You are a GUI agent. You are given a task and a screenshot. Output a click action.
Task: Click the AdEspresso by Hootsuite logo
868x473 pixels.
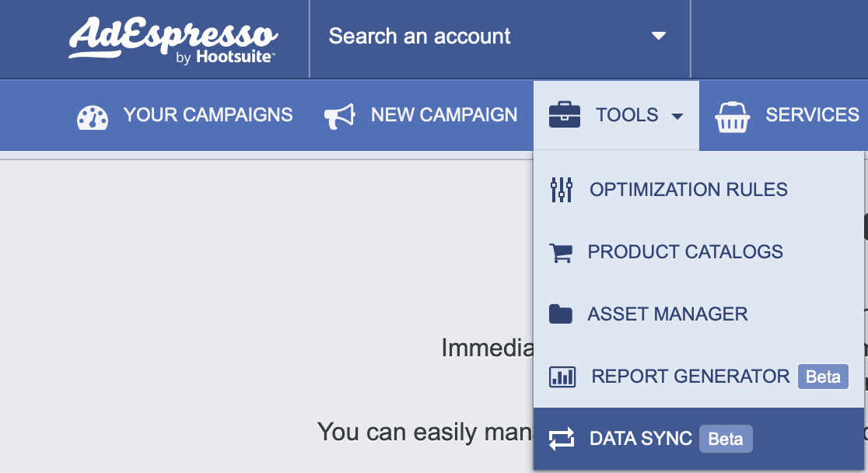[173, 40]
